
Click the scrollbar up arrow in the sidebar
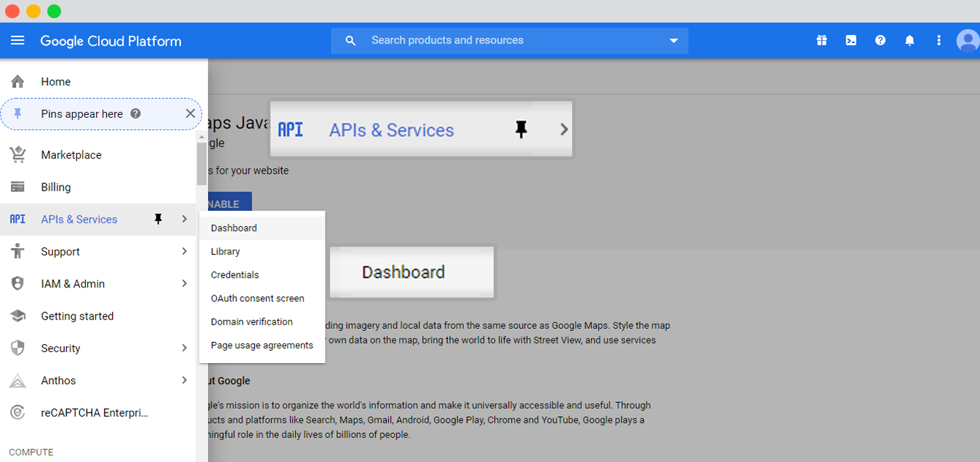[201, 137]
